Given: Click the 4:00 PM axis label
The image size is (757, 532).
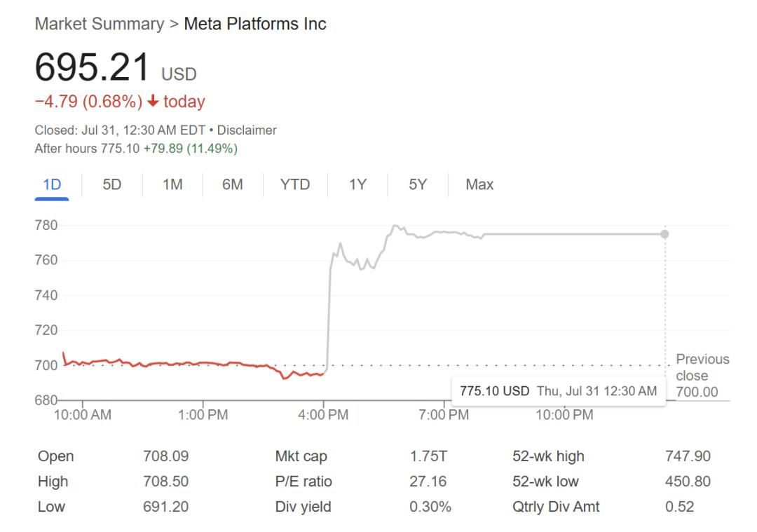Looking at the screenshot, I should tap(323, 415).
